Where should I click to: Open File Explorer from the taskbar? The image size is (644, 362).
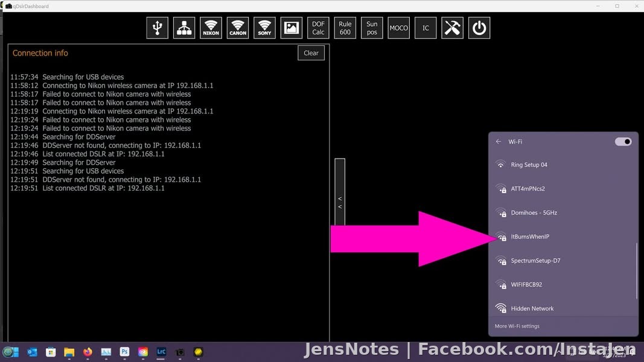point(69,352)
